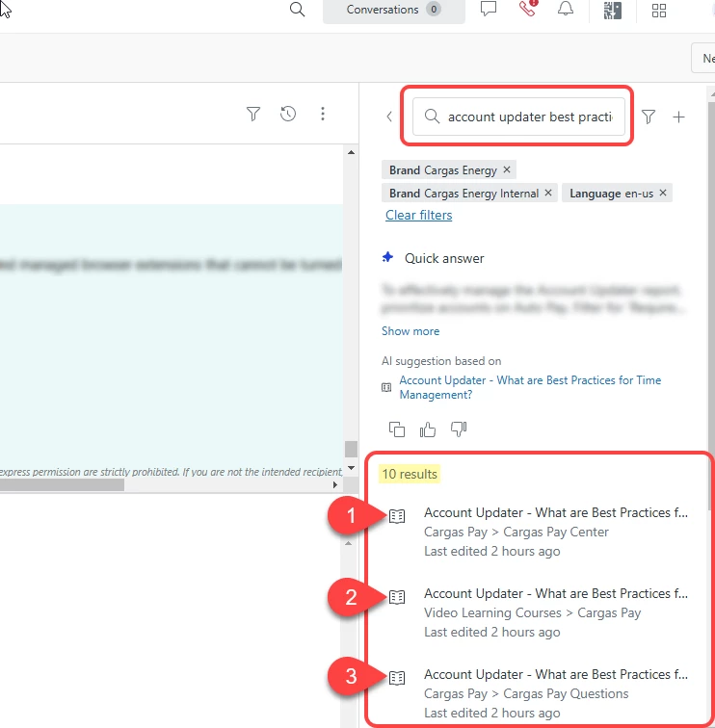Click article icon for Cargas Pay Questions result

[397, 678]
